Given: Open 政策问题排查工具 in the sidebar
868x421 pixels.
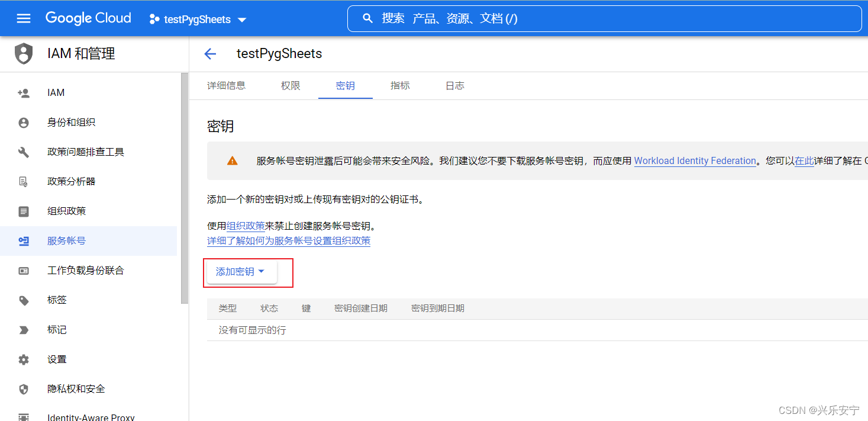Looking at the screenshot, I should [x=89, y=152].
